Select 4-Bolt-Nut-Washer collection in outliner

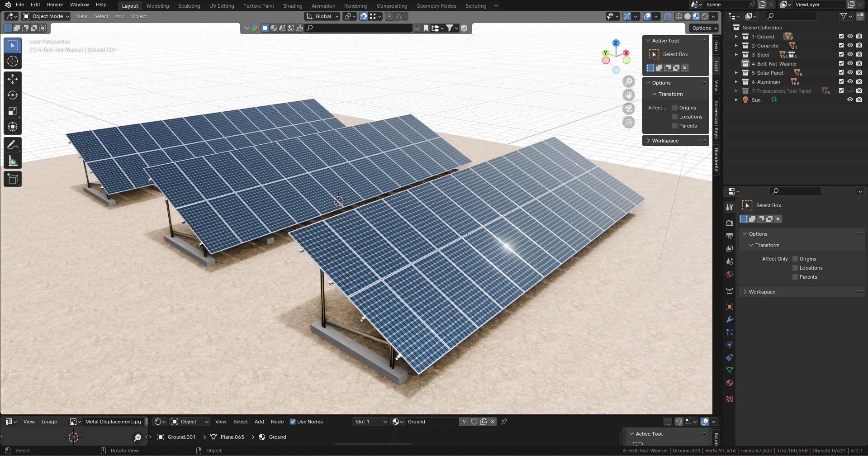[774, 64]
